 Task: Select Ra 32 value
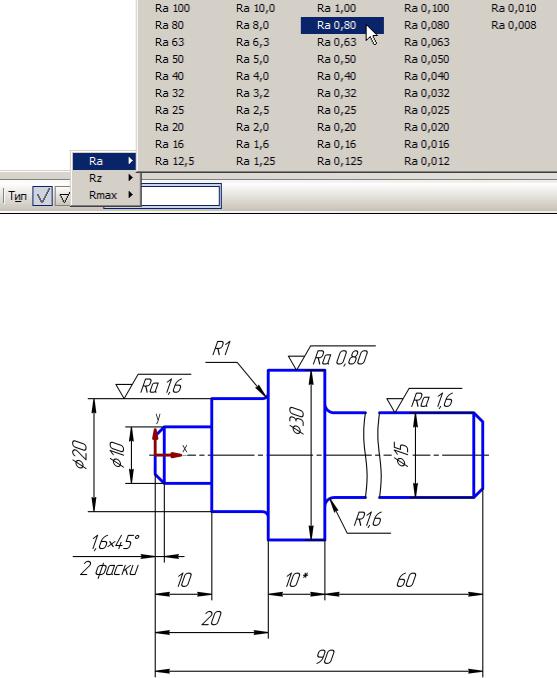(x=169, y=93)
